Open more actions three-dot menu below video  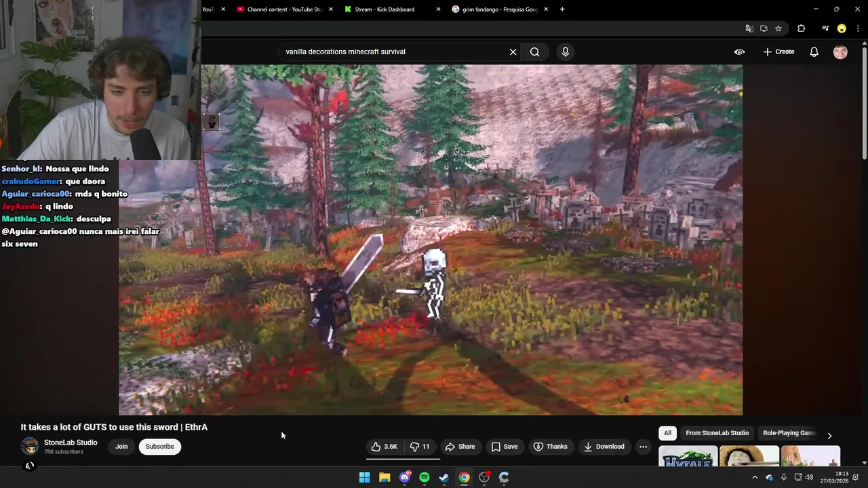pos(643,447)
